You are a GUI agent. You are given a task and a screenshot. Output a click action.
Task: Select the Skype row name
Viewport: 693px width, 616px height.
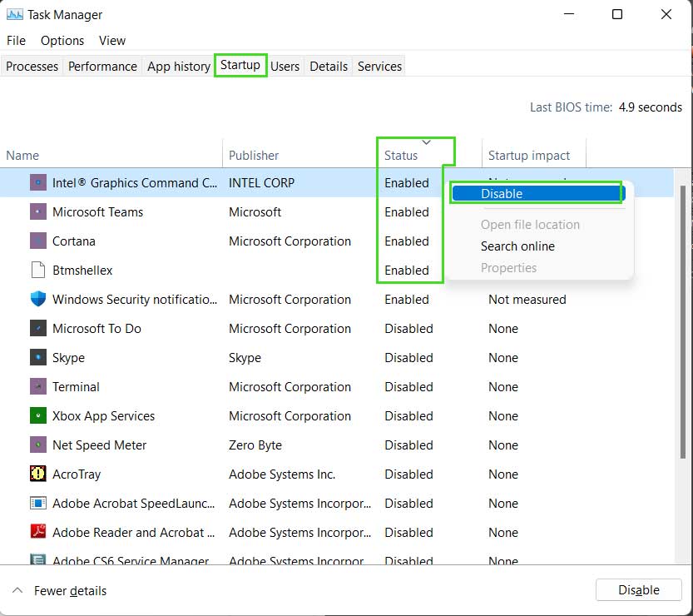[68, 358]
